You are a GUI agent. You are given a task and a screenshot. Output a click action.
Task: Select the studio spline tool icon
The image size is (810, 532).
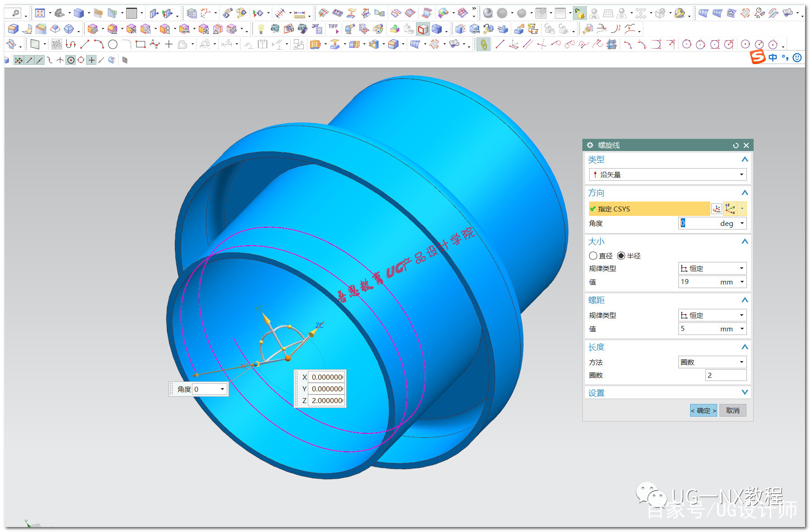coord(155,44)
